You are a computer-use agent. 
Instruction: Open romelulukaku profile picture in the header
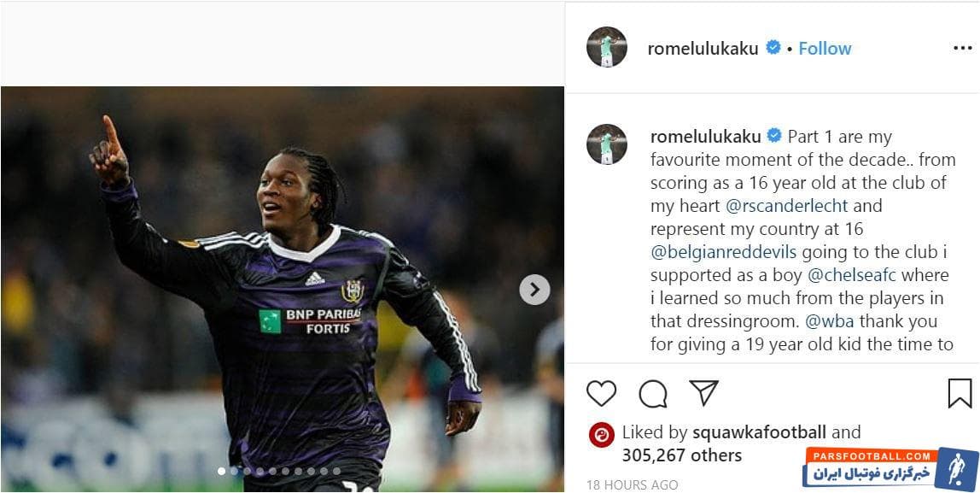pos(607,48)
